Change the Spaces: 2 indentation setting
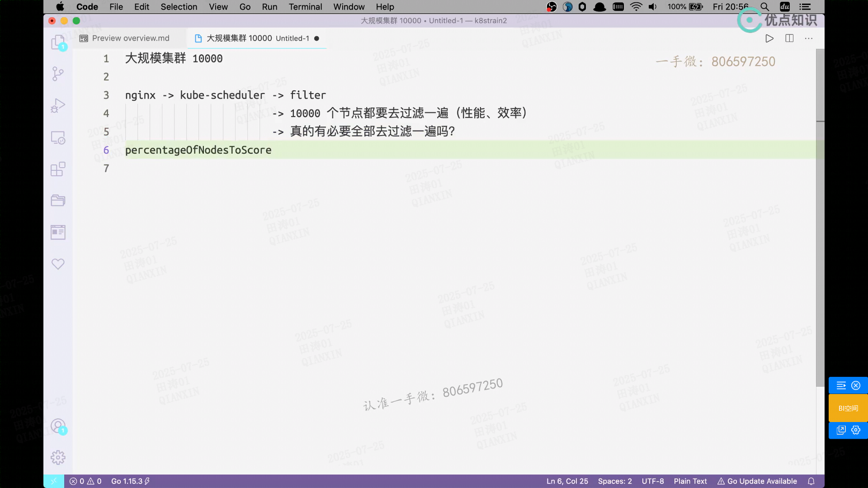 (614, 481)
